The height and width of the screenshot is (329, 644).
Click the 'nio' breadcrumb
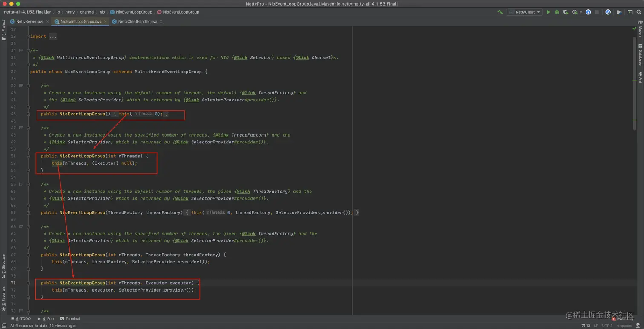point(102,12)
